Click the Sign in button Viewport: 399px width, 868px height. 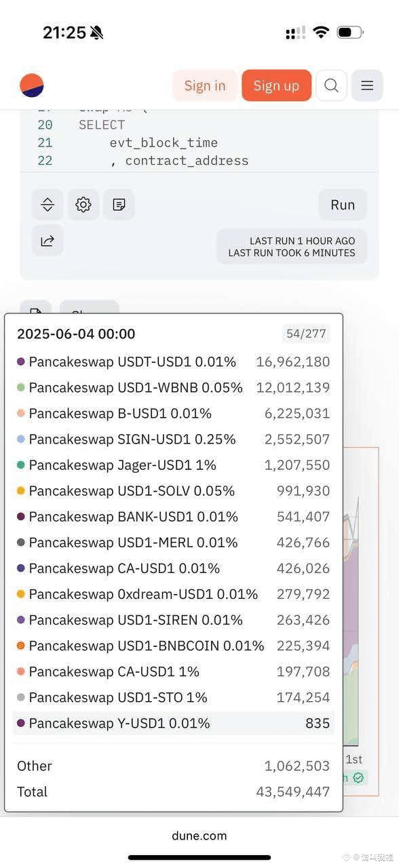coord(205,85)
